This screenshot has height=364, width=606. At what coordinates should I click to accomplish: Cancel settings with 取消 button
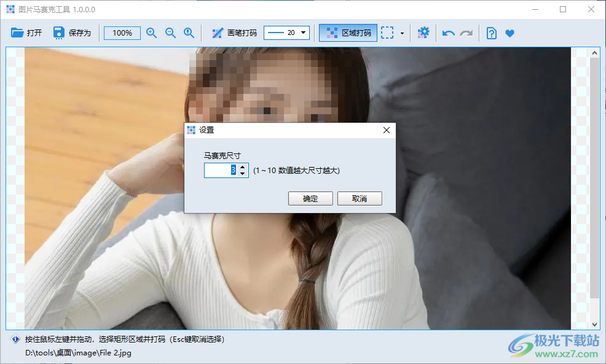[360, 199]
